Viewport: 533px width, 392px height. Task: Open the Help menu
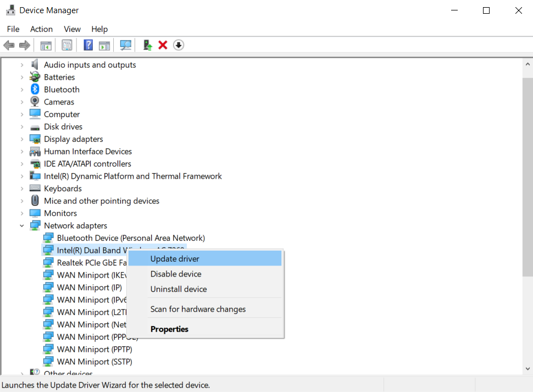click(99, 29)
